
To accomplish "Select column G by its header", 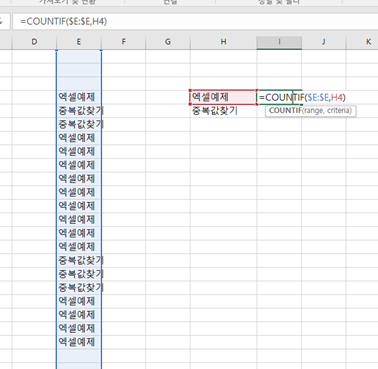I will pos(168,42).
